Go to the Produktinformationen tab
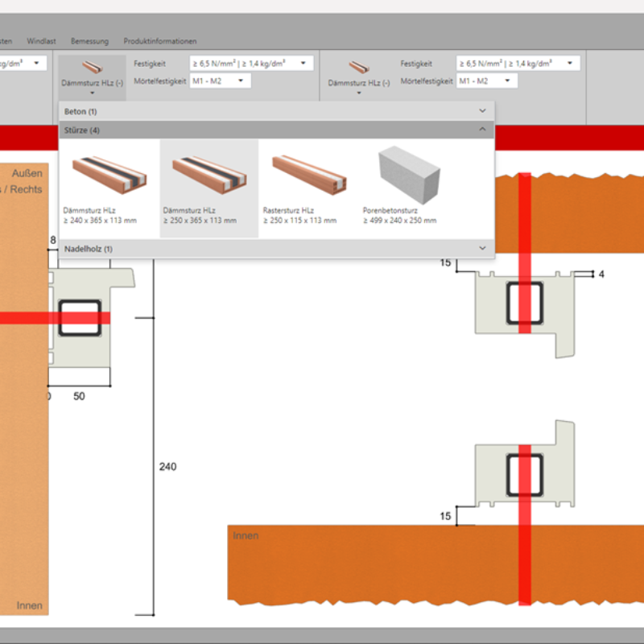 coord(159,41)
